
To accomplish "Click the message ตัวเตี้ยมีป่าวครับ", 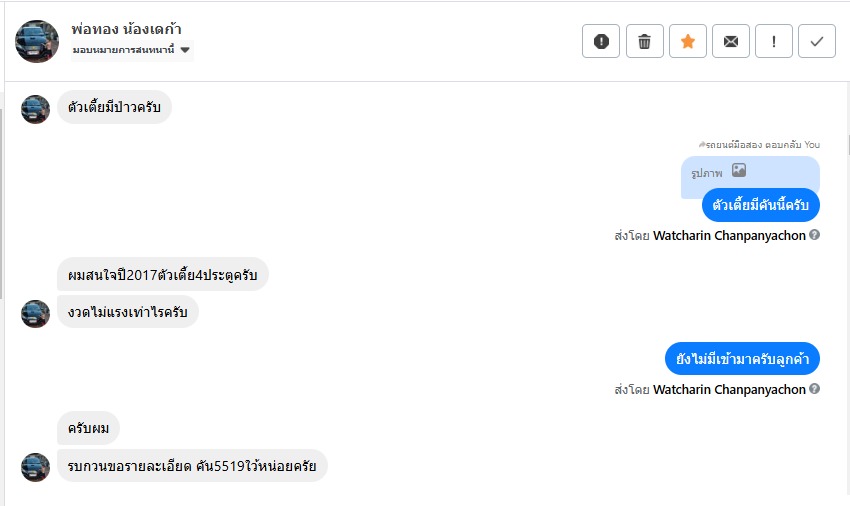I will point(114,107).
